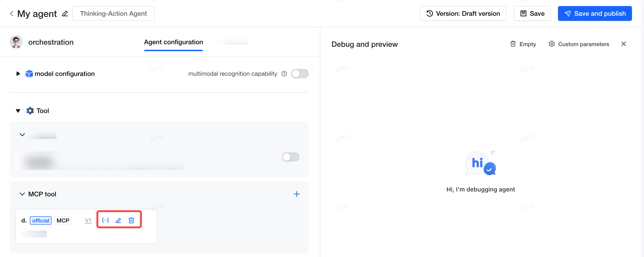Screen dimensions: 644x257
Task: Save the agent draft
Action: tap(532, 13)
